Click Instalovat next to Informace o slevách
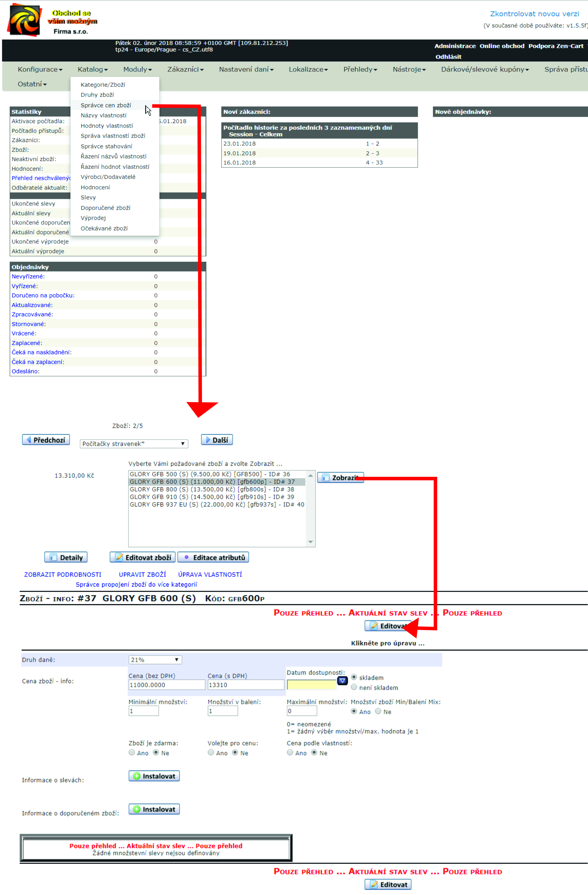 [154, 776]
